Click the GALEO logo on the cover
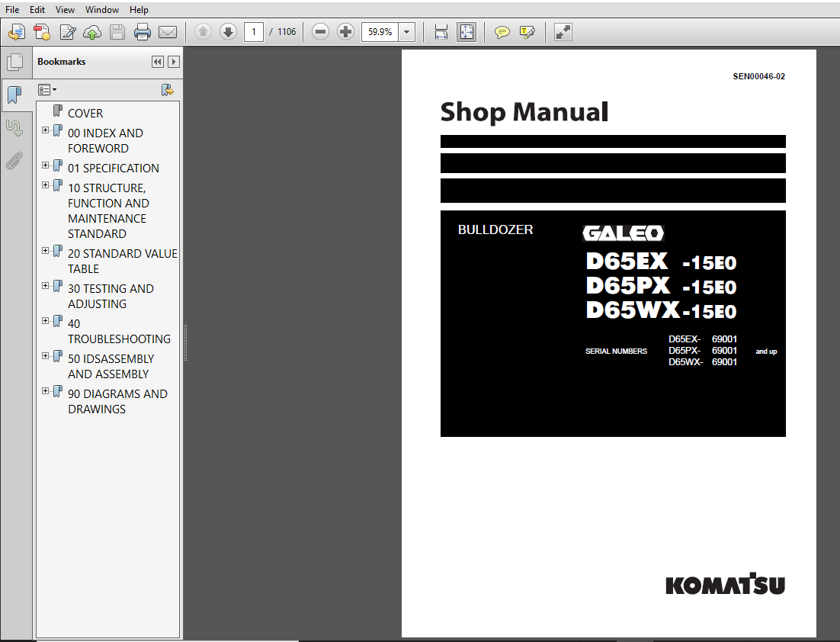Screen dimensions: 840x642 click(624, 233)
